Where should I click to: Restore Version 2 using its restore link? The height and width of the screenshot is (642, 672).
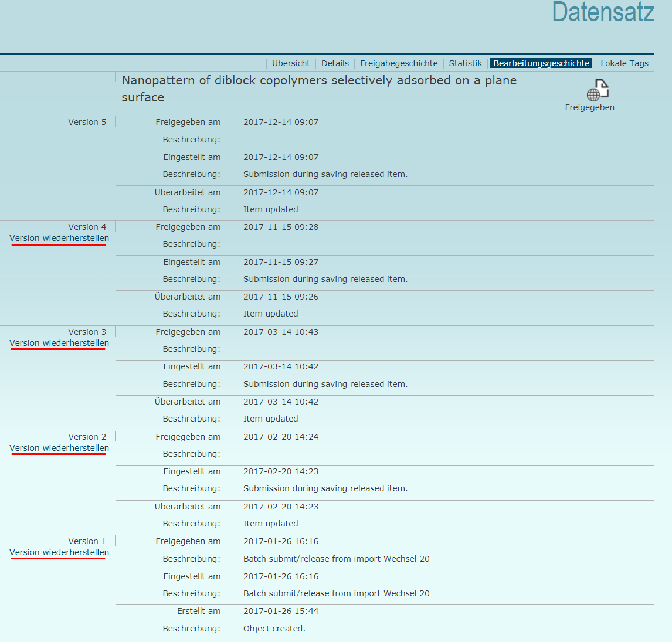pyautogui.click(x=59, y=449)
